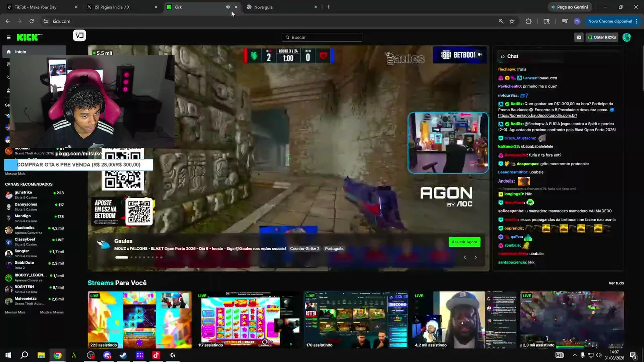Open recommended channel Maieeeieiza

pos(34,301)
